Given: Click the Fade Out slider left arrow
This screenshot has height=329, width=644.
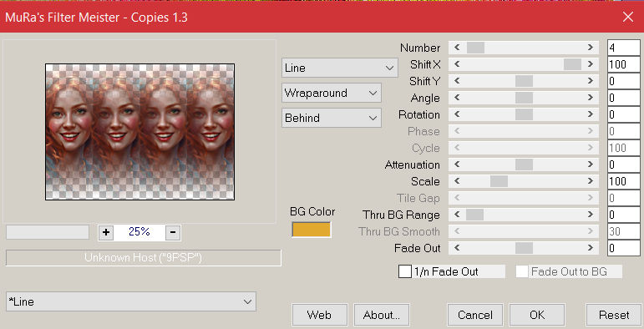Looking at the screenshot, I should 457,248.
